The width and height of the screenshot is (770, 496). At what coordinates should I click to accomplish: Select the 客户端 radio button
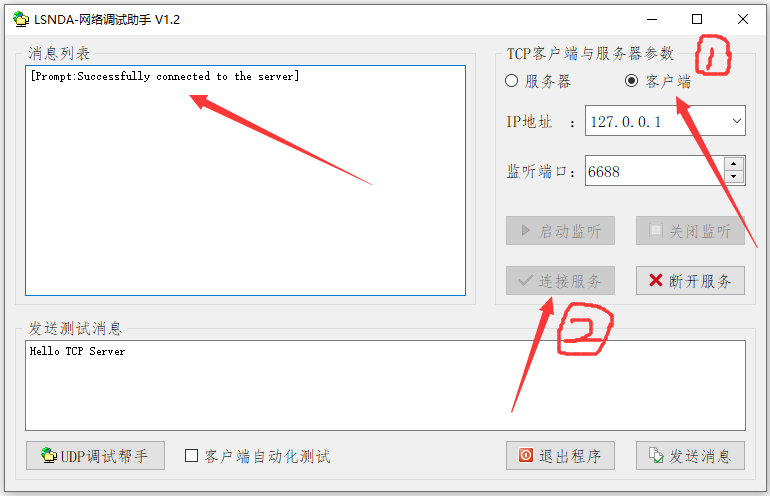pos(632,81)
